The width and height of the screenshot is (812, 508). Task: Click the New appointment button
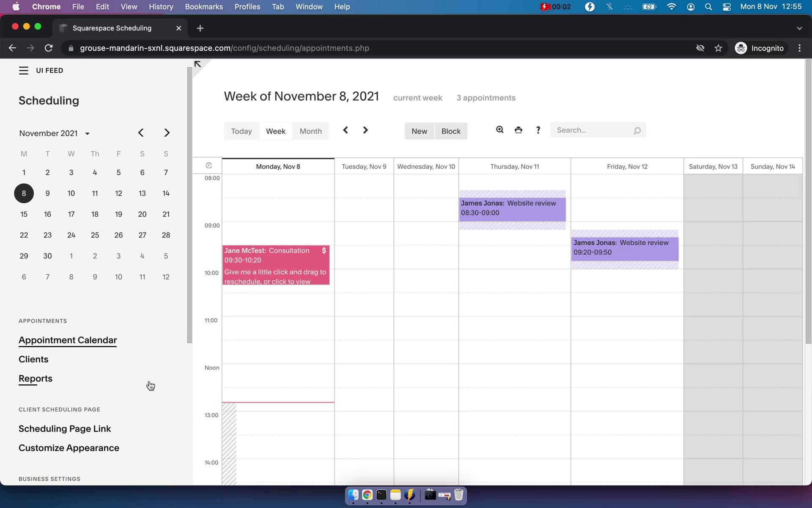point(420,130)
